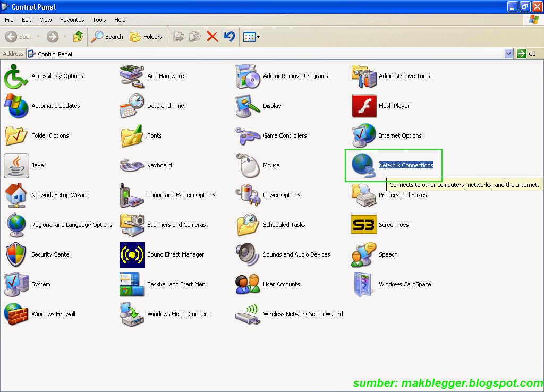Viewport: 544px width, 392px height.
Task: Click the Address bar field
Action: tap(266, 54)
